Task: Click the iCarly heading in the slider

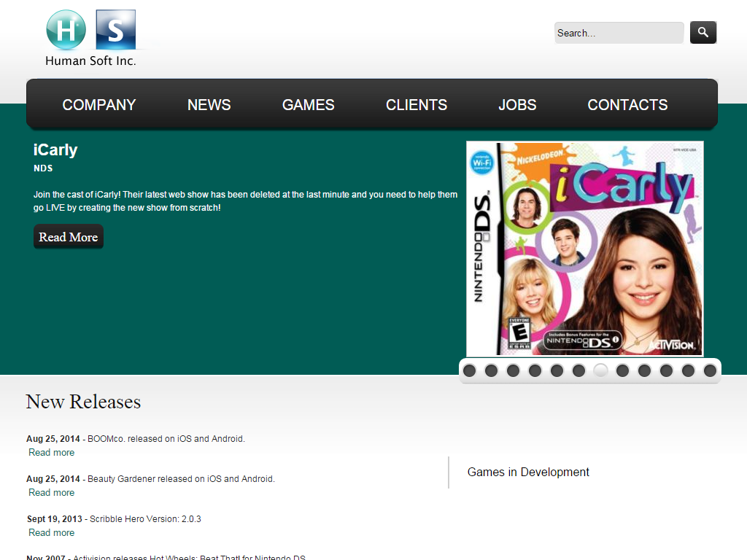Action: [x=55, y=149]
